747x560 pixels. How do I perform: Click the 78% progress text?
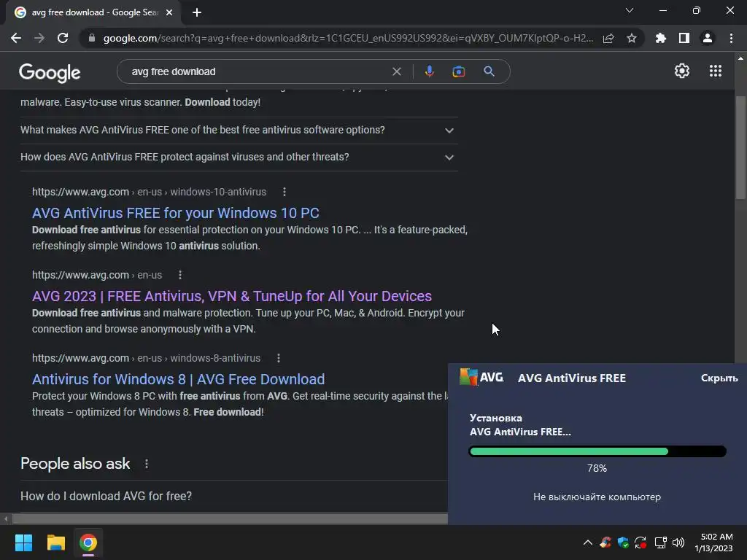point(597,469)
